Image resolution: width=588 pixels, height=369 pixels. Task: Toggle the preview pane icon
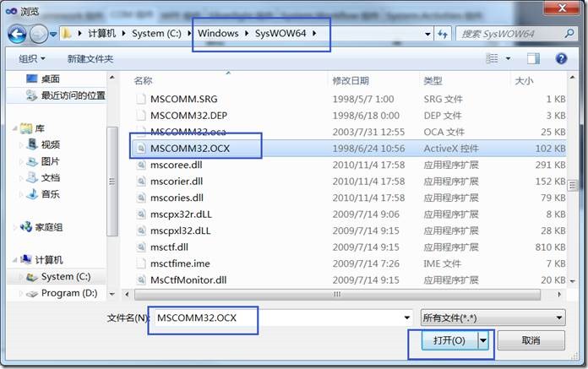point(533,58)
